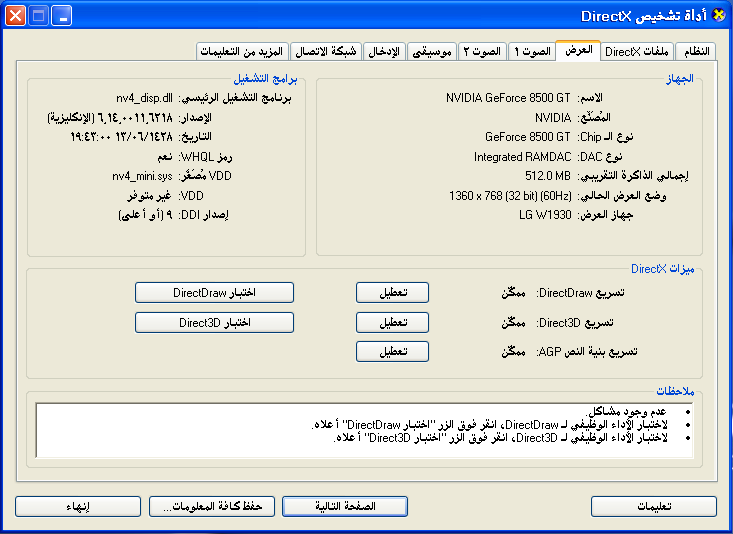733x534 pixels.
Task: Click the nv4_disp.dll driver value
Action: 144,98
